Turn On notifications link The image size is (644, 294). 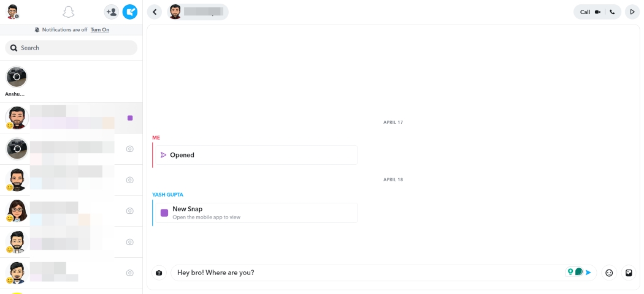pyautogui.click(x=100, y=29)
